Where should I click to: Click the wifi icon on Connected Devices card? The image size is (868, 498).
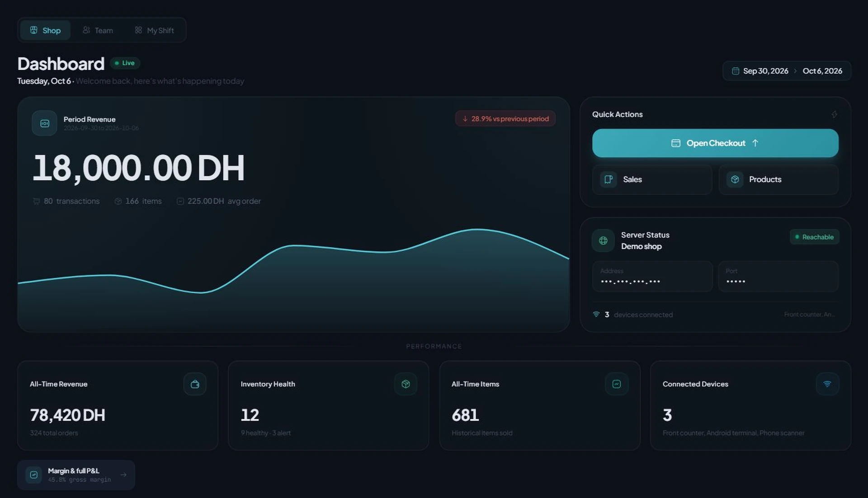pos(827,384)
